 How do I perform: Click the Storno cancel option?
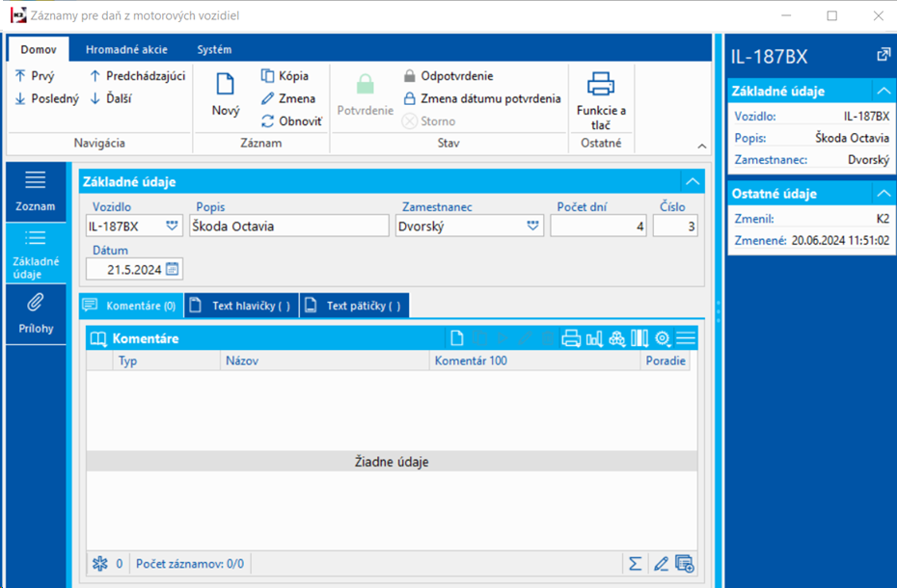[x=428, y=121]
